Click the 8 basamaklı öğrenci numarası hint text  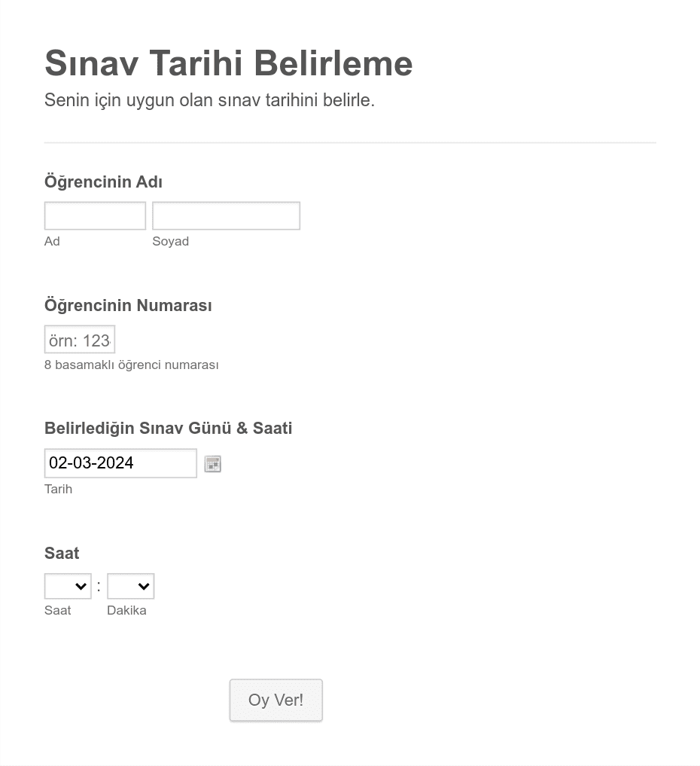pos(131,365)
